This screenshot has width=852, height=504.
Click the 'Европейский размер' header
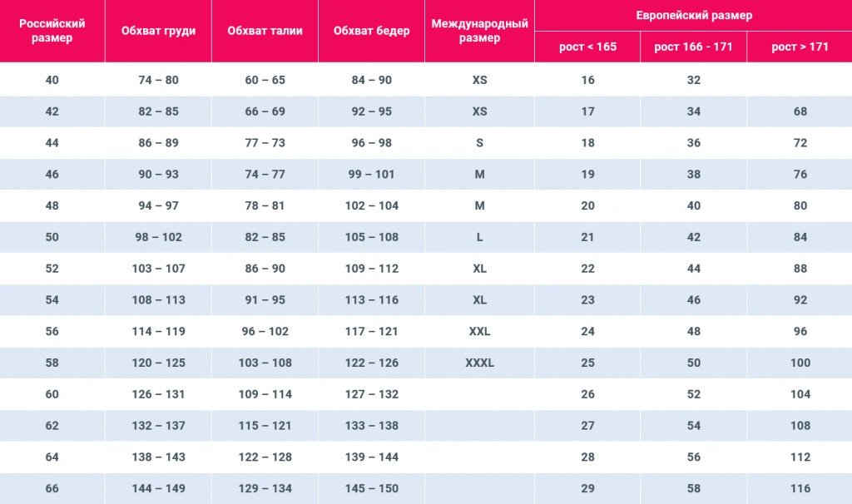click(693, 15)
